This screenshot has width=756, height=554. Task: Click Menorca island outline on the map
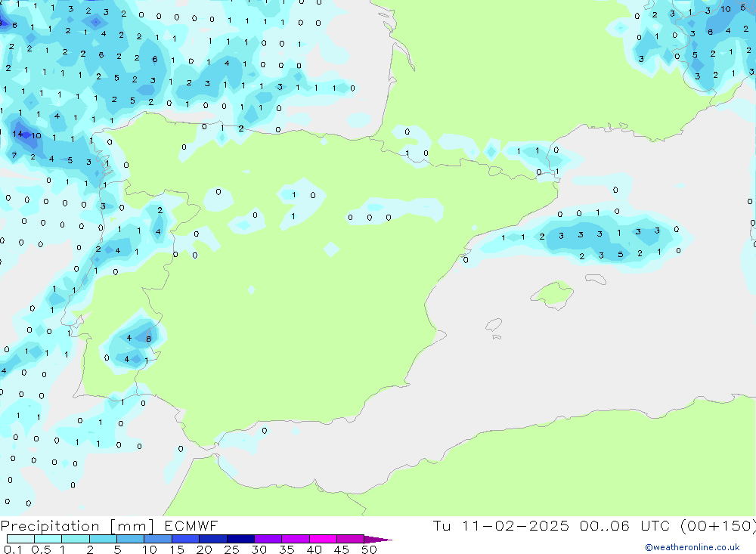[x=596, y=279]
